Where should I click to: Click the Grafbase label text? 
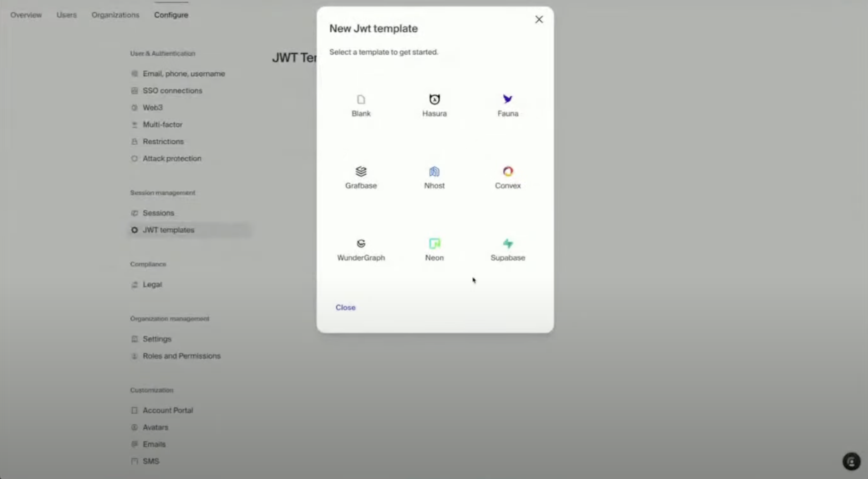coord(361,186)
